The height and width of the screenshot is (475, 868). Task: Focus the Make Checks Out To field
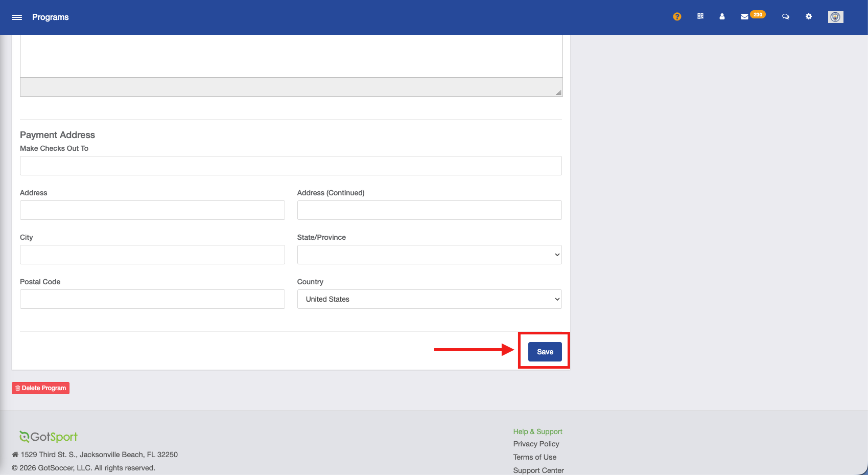click(291, 166)
